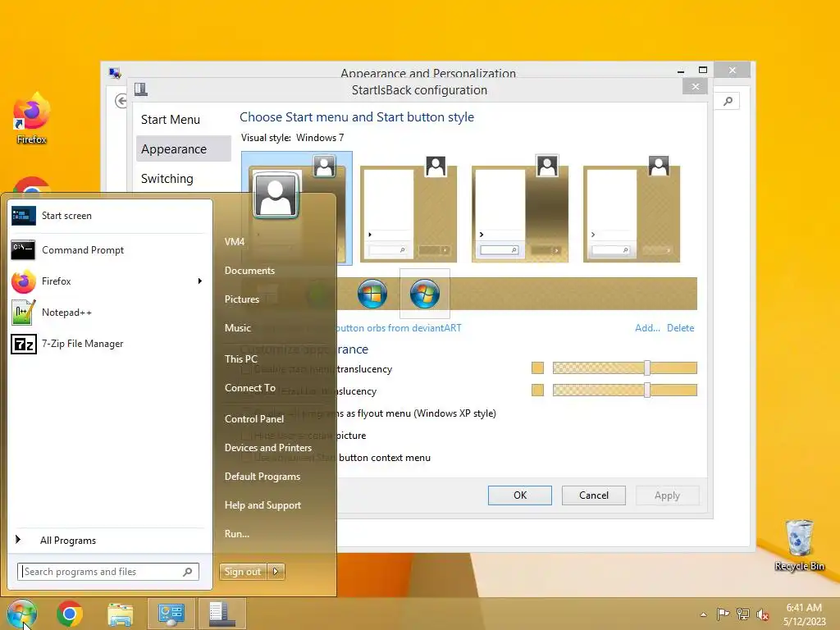The height and width of the screenshot is (630, 840).
Task: Click the user account picture in Start menu
Action: coord(276,195)
